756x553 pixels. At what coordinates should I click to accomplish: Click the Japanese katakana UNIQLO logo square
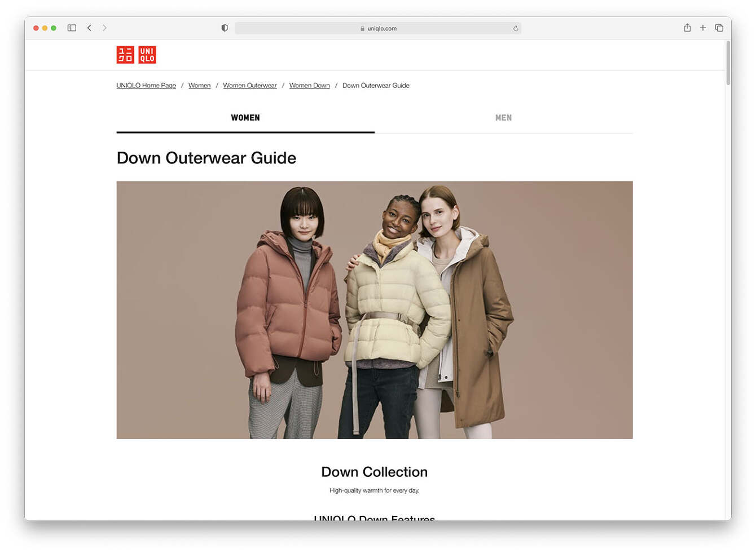(125, 55)
